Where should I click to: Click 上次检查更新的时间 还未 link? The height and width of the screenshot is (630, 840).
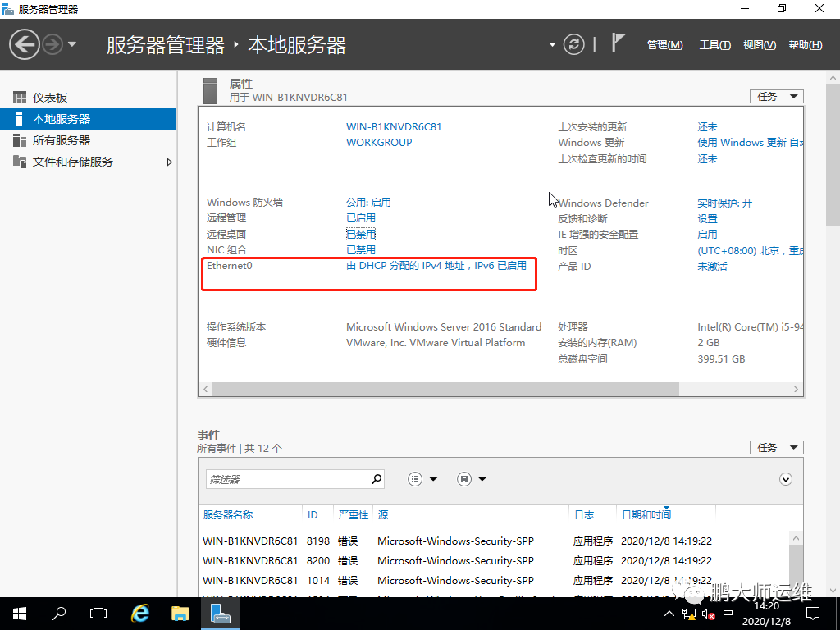pyautogui.click(x=707, y=158)
